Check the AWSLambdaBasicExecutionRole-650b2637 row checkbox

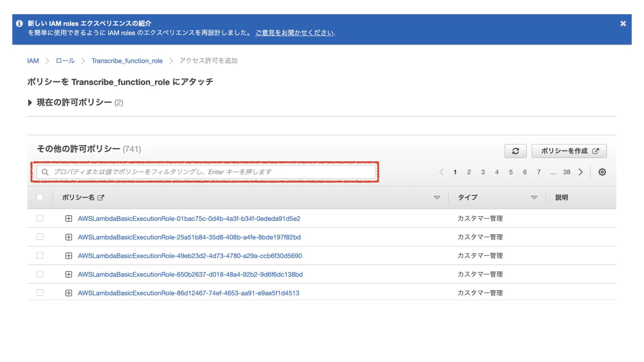[40, 274]
